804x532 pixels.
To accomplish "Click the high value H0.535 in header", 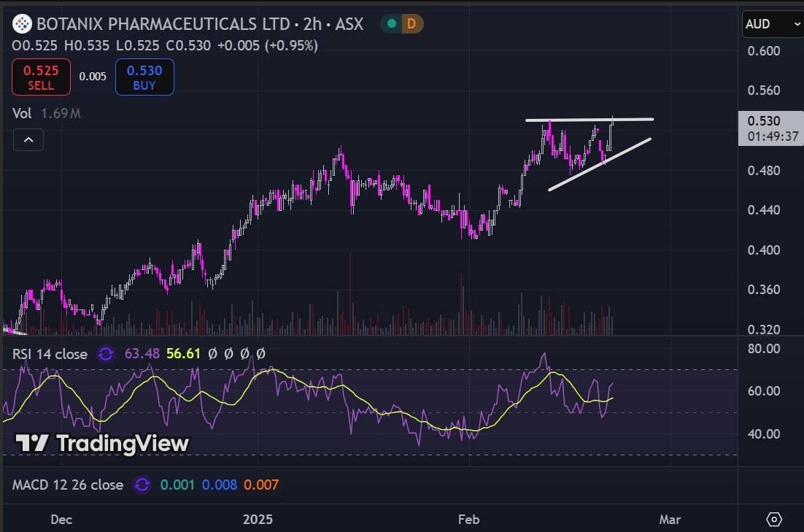I will click(87, 46).
